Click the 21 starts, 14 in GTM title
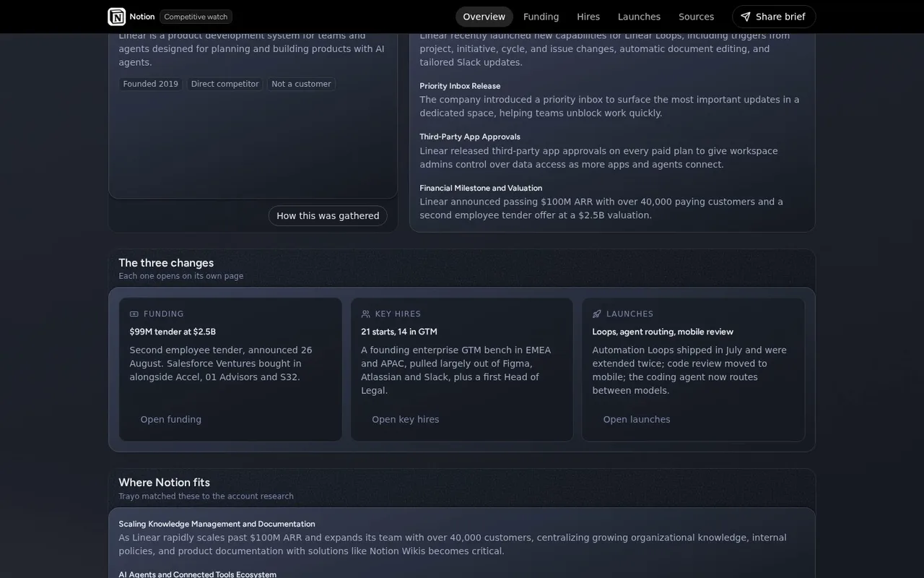 [x=399, y=332]
